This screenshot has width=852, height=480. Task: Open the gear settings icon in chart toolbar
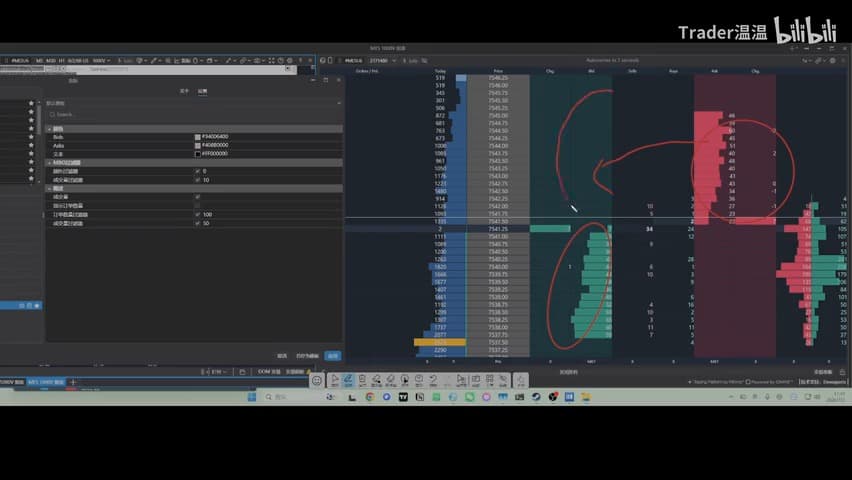(x=290, y=60)
